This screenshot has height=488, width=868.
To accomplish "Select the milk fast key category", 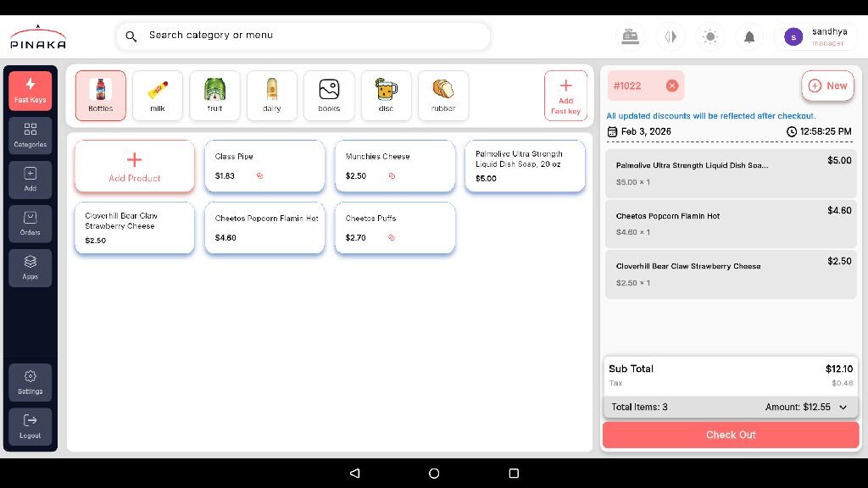I will [x=158, y=95].
